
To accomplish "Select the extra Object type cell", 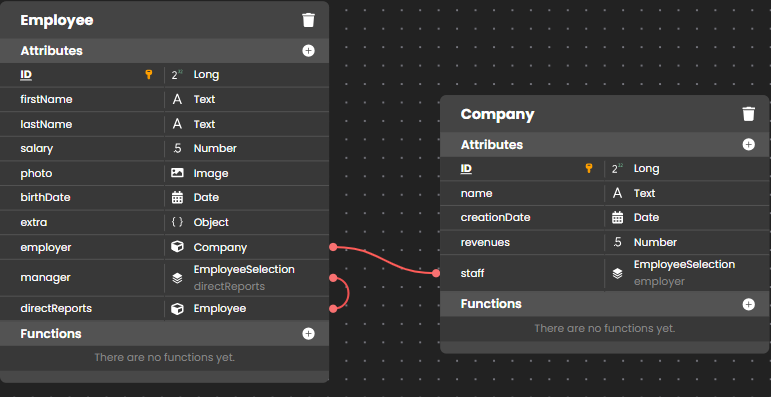I will click(246, 222).
